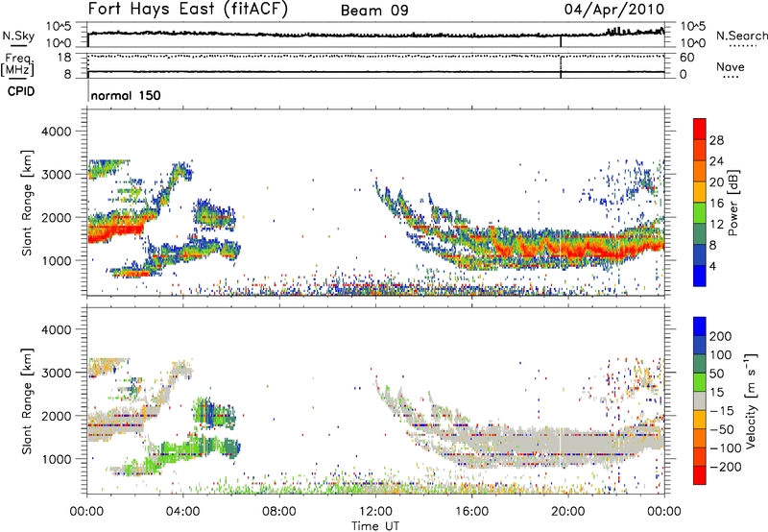
Task: Click the '60' Nave axis tick label
Action: click(686, 58)
